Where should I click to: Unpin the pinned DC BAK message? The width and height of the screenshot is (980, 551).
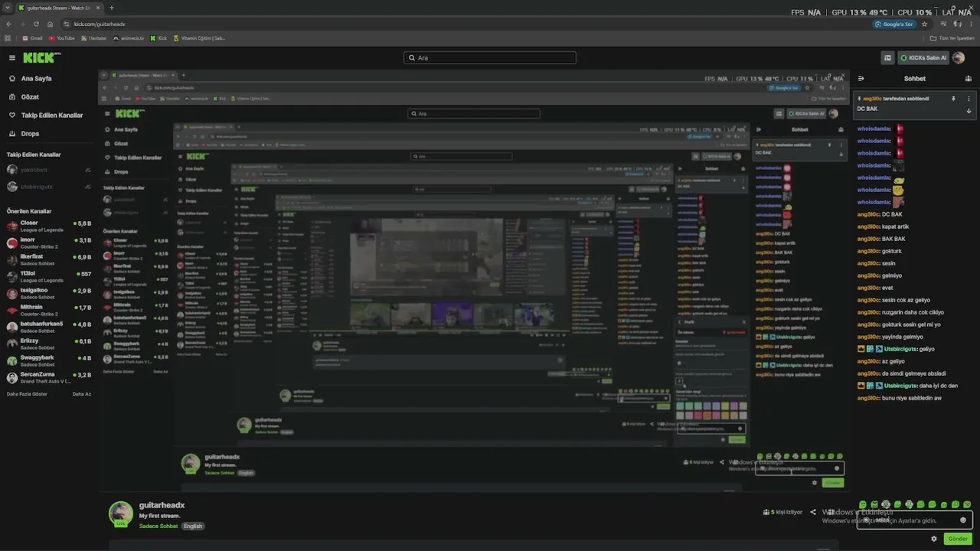[953, 99]
